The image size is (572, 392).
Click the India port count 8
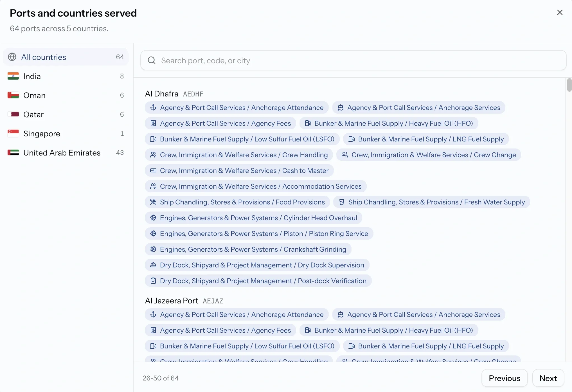tap(122, 76)
